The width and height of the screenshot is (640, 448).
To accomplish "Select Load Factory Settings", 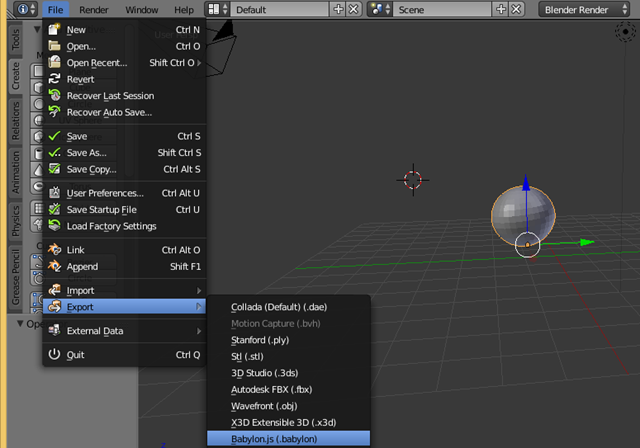I will [x=124, y=226].
